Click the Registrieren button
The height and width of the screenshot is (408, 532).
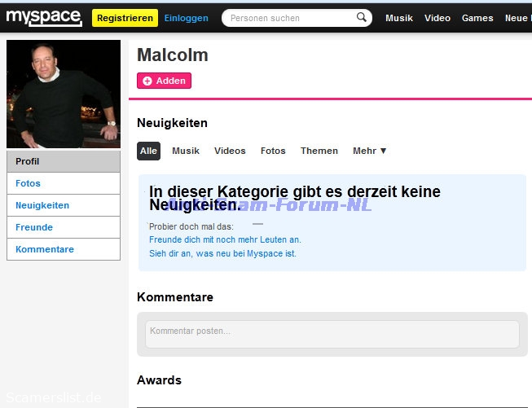click(x=125, y=18)
